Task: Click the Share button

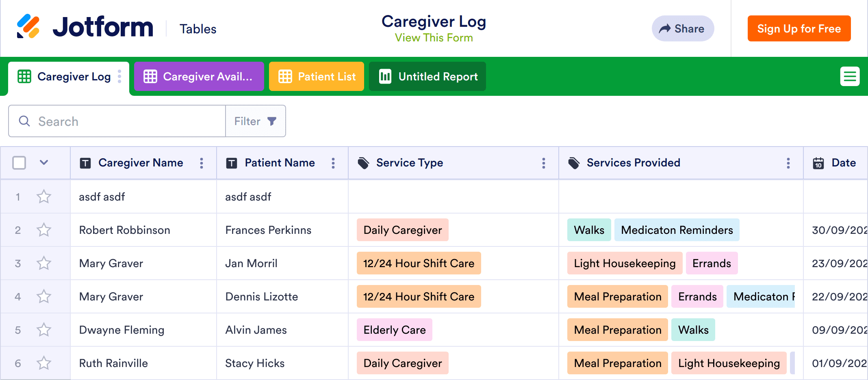Action: pyautogui.click(x=683, y=28)
